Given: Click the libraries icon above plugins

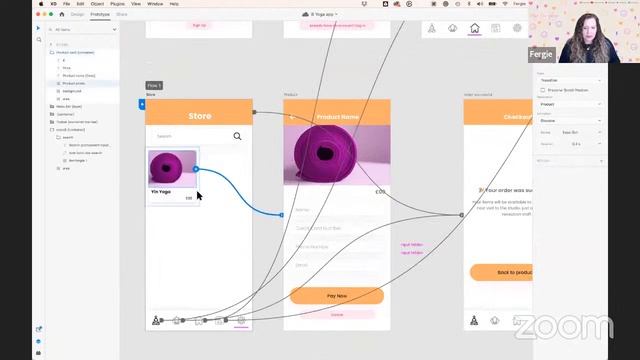Looking at the screenshot, I should click(x=39, y=329).
